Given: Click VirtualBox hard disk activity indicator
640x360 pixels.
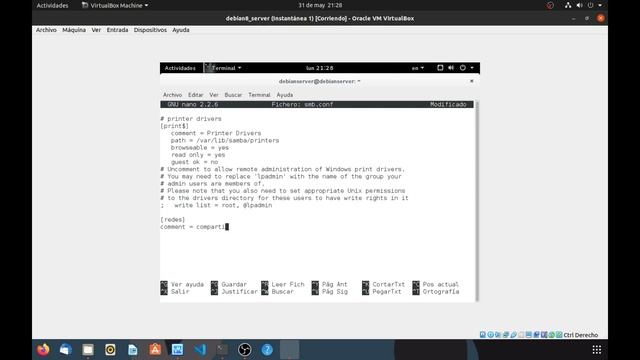Looking at the screenshot, I should pyautogui.click(x=483, y=335).
